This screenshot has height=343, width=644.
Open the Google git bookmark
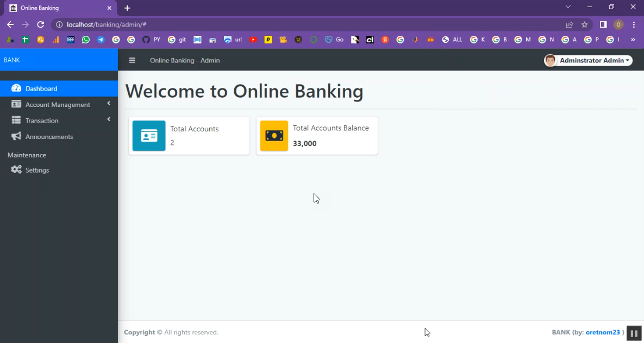(x=177, y=40)
